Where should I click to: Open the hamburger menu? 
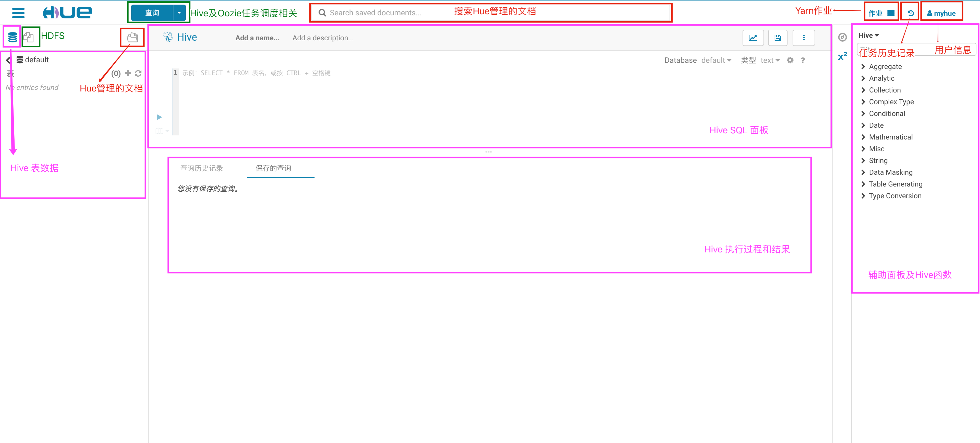coord(18,13)
